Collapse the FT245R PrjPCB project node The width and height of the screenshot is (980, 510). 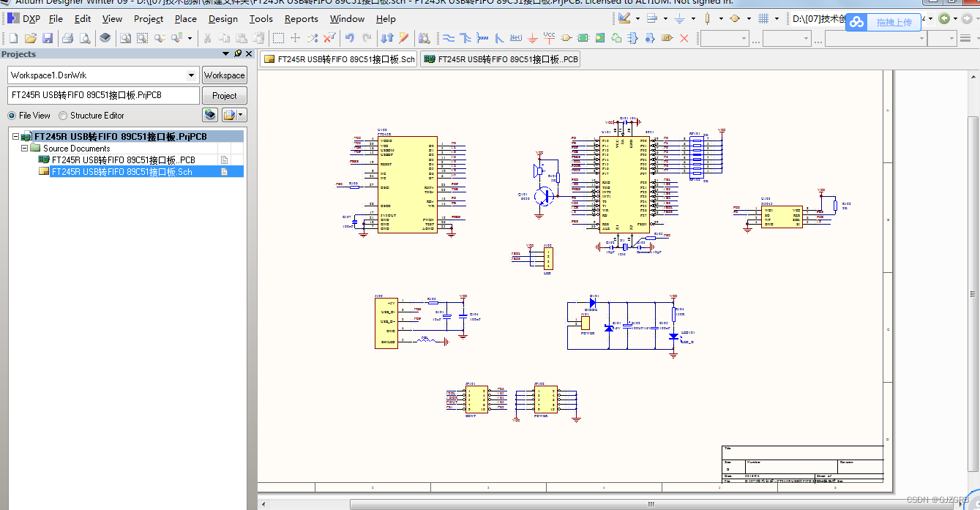(15, 137)
